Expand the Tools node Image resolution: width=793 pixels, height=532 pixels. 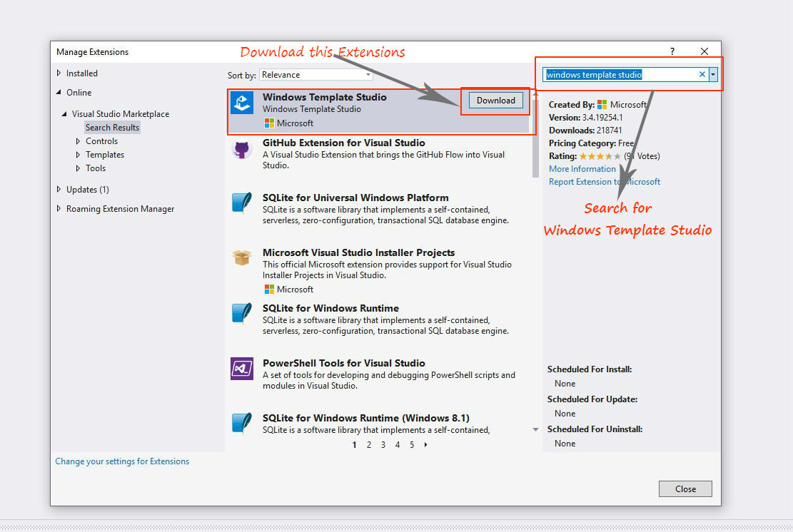tap(78, 168)
